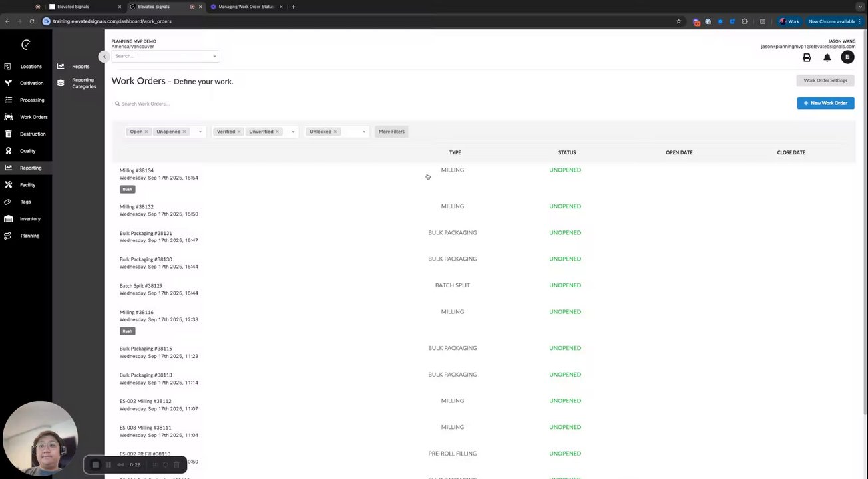Stop the screen recording
This screenshot has height=479, width=868.
95,465
